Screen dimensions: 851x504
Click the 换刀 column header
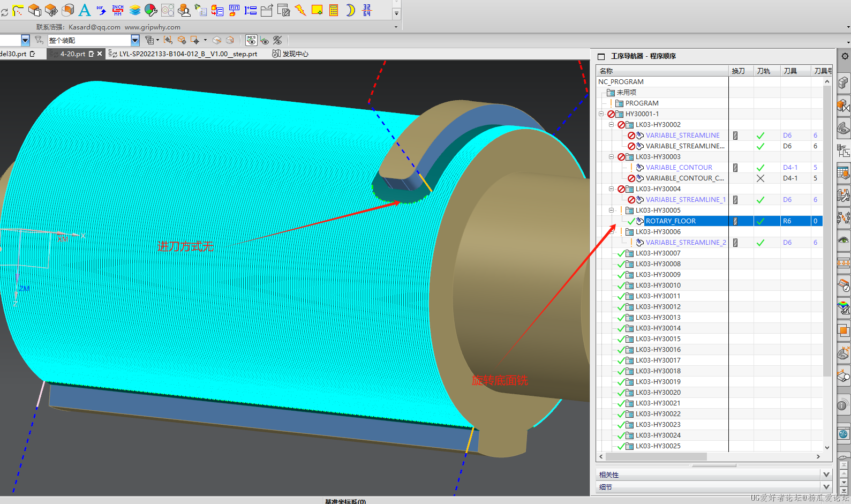click(x=742, y=71)
